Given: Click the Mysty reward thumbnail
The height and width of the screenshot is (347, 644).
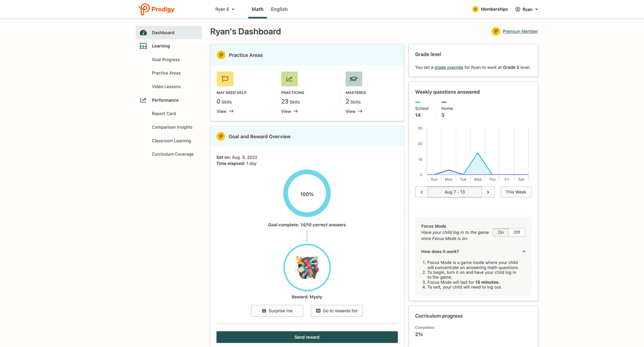Looking at the screenshot, I should [x=307, y=267].
